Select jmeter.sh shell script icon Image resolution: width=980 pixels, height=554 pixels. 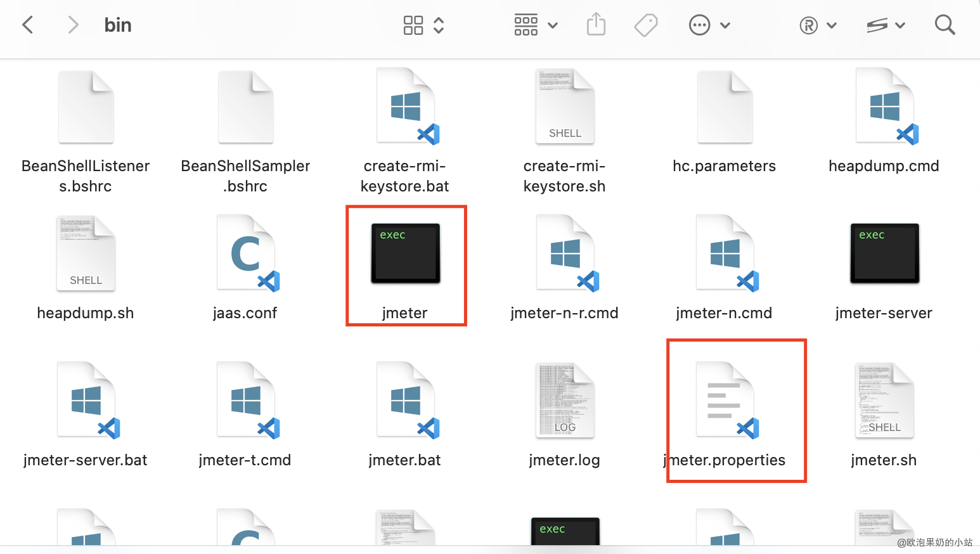(885, 401)
